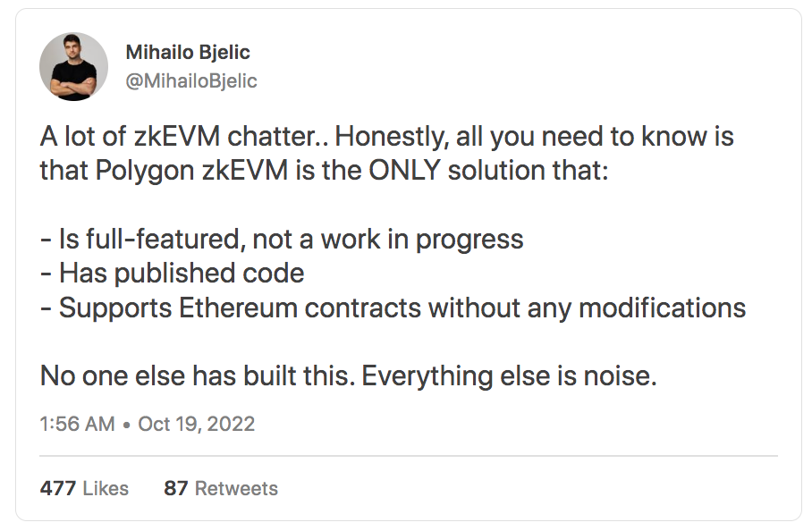Click the 1:56 AM timestamp
This screenshot has height=531, width=812.
tap(77, 424)
